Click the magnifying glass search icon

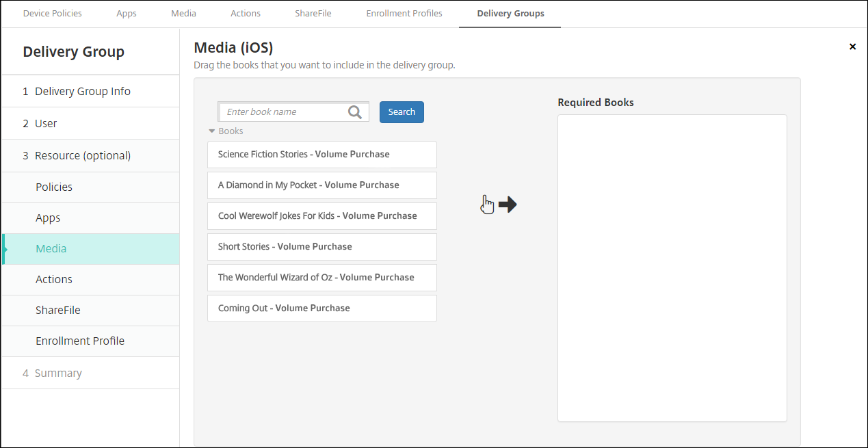click(x=354, y=112)
